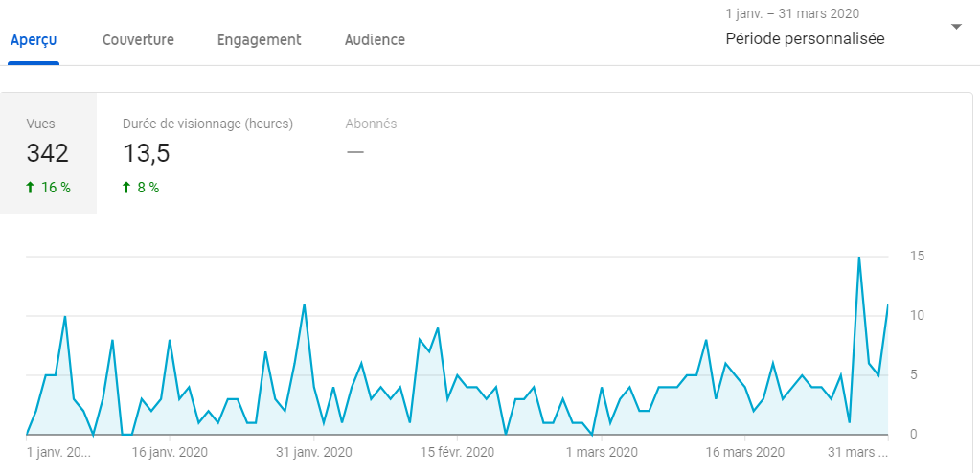Click the 15 févr. 2020 axis label

tap(455, 452)
